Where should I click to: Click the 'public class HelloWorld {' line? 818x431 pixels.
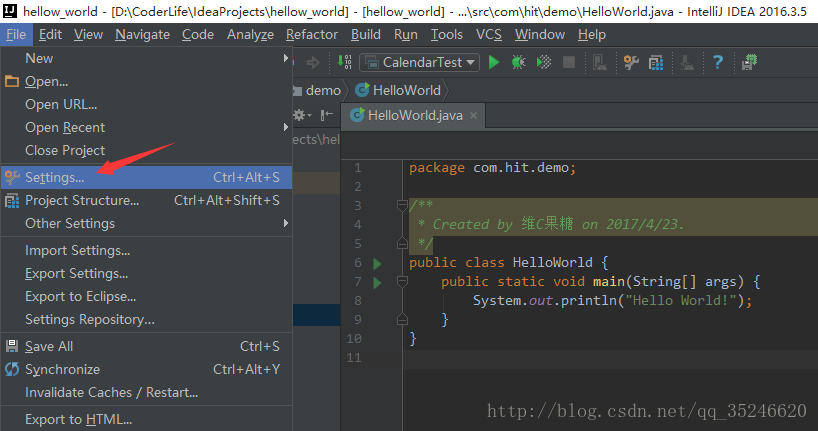(x=509, y=262)
